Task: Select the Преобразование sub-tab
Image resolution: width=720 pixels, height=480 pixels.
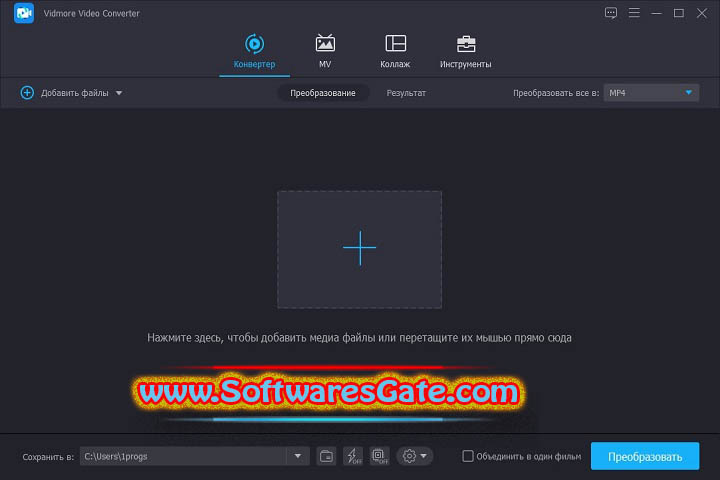Action: 323,93
